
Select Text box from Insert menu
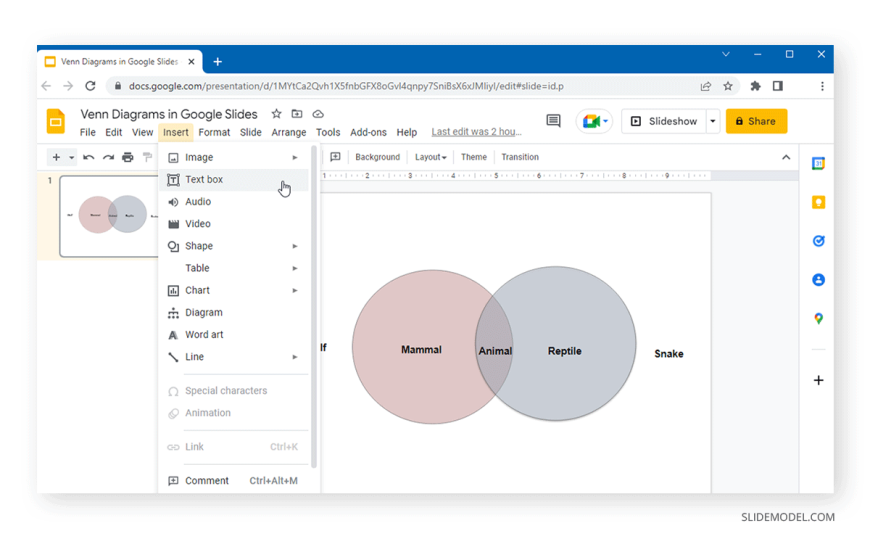[x=234, y=179]
